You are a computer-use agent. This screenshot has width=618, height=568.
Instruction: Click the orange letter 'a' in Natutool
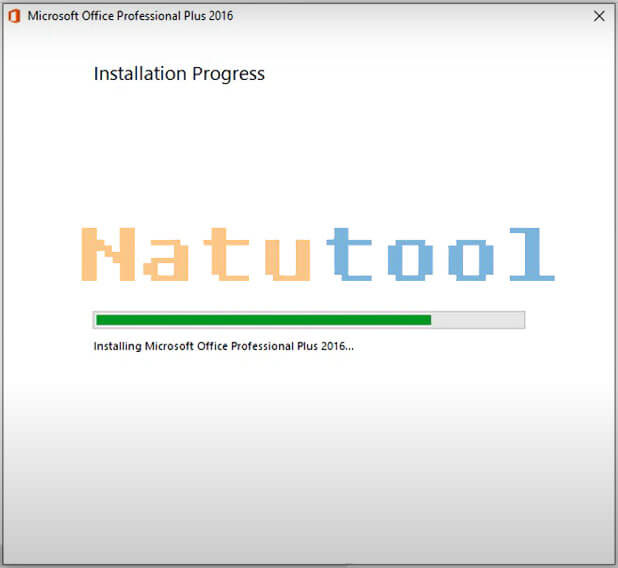click(x=169, y=258)
